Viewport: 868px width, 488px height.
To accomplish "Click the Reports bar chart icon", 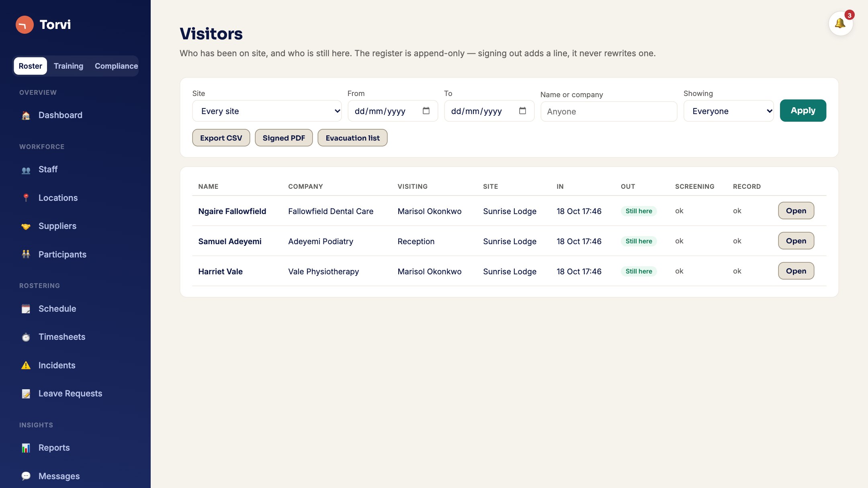I will pyautogui.click(x=26, y=448).
